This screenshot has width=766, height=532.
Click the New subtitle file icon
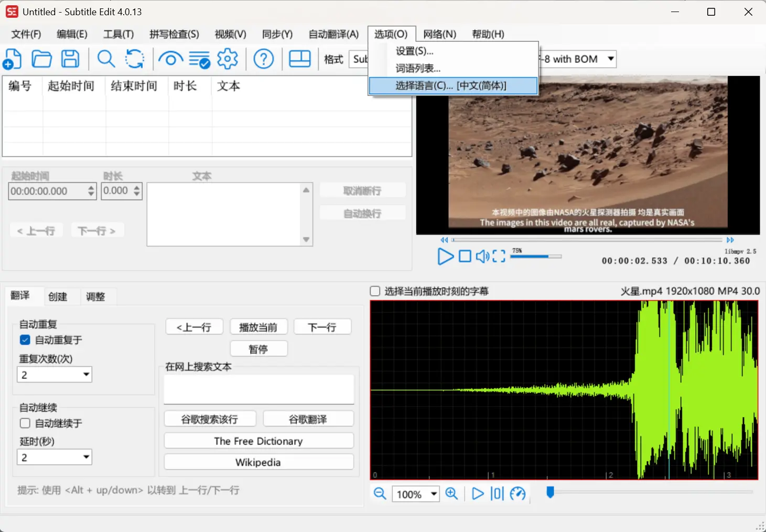click(13, 59)
